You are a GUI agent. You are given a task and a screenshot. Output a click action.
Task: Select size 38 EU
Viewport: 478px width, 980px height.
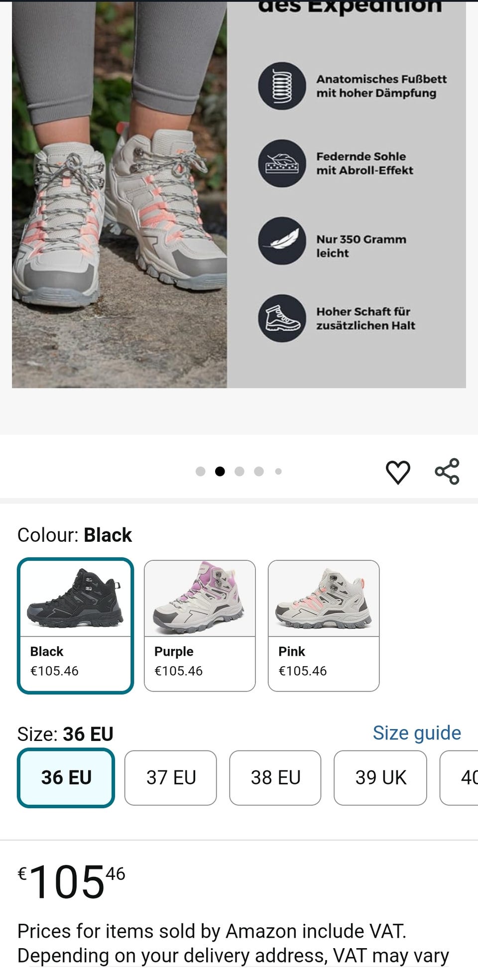click(275, 777)
